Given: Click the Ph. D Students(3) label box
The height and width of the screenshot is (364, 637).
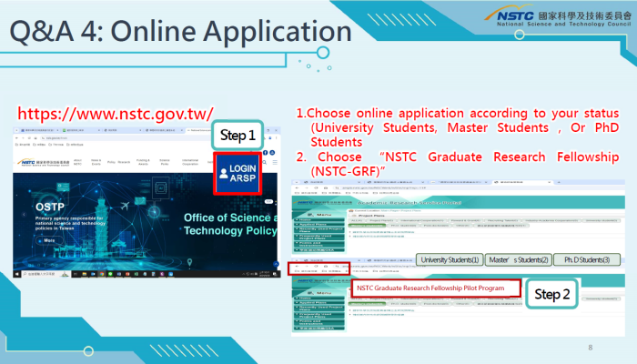Looking at the screenshot, I should [587, 259].
